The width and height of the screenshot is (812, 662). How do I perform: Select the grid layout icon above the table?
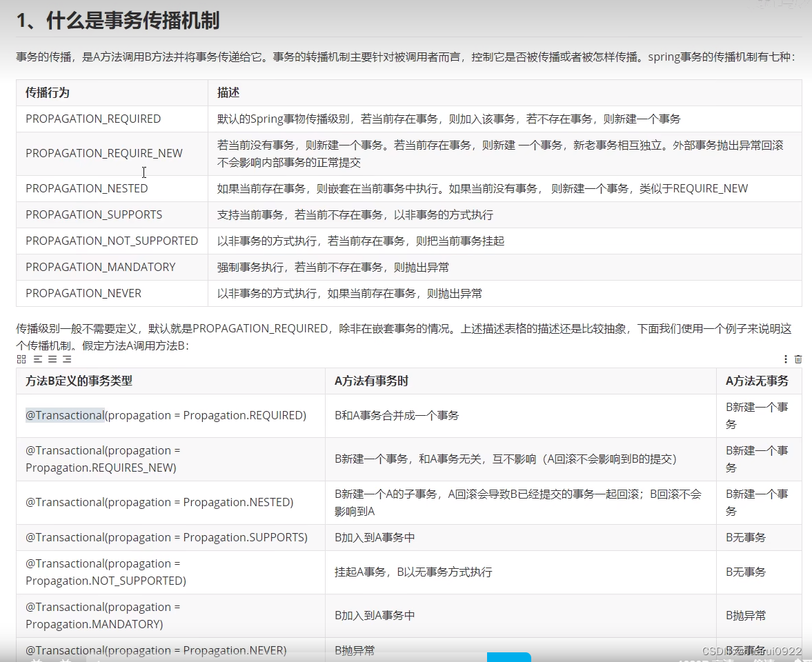point(21,359)
